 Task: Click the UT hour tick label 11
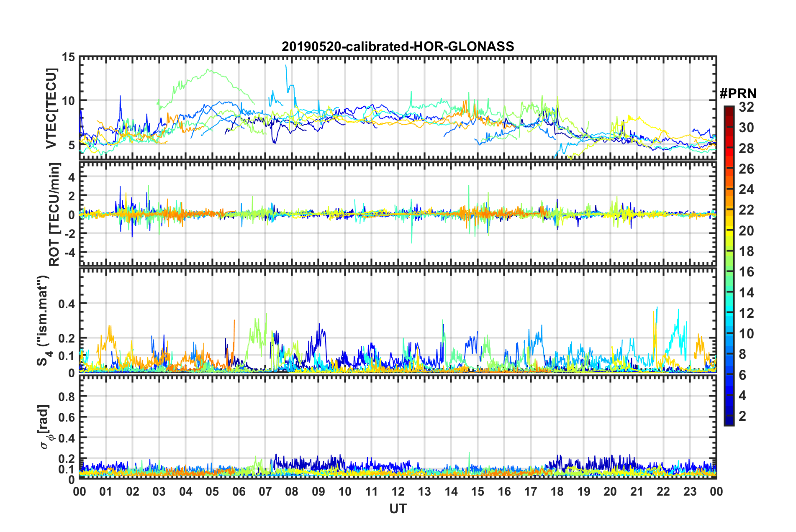click(x=372, y=491)
